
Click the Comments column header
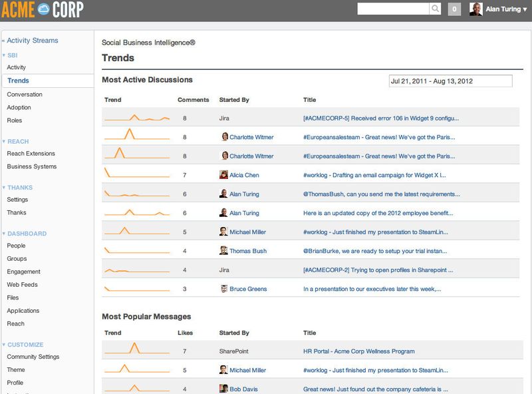click(x=193, y=100)
